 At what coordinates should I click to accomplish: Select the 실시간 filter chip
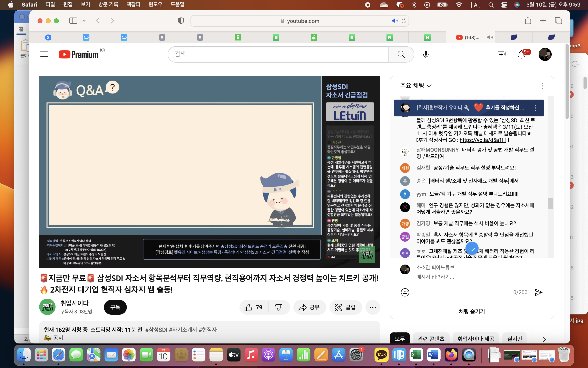(x=515, y=339)
